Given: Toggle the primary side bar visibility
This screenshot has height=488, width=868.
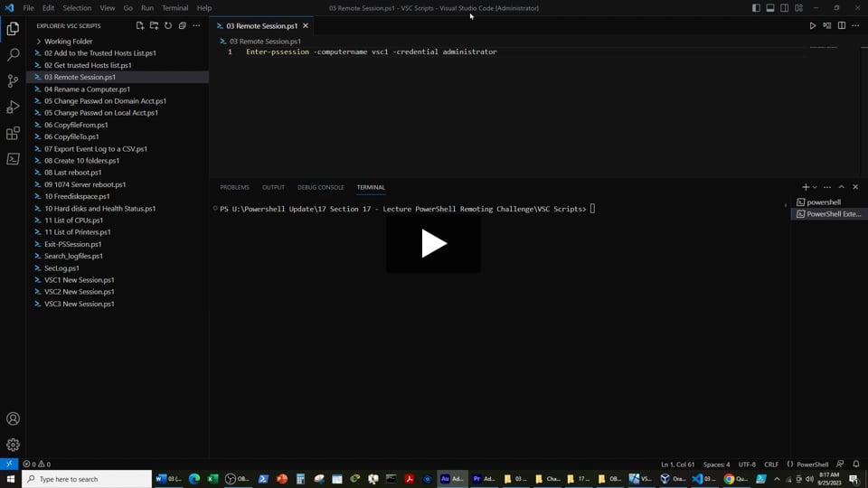Looking at the screenshot, I should (756, 8).
